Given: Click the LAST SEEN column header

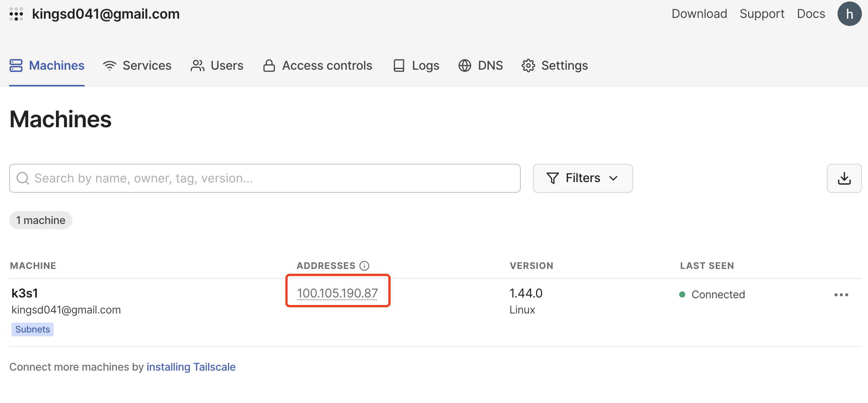Looking at the screenshot, I should [707, 266].
